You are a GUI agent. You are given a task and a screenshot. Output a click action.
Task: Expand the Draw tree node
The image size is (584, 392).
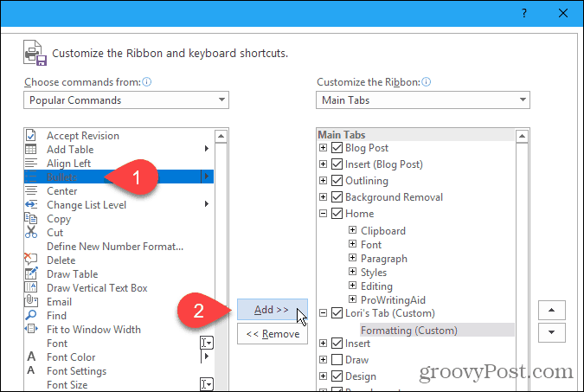323,360
